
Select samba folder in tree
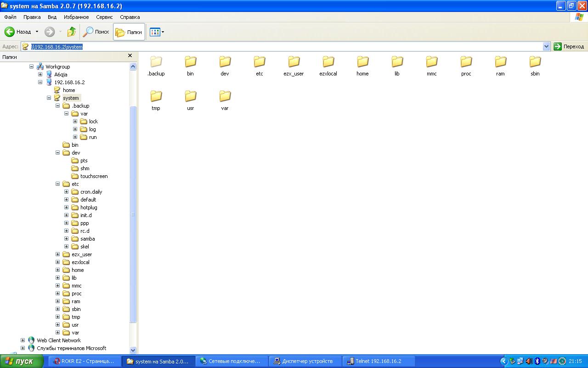87,239
